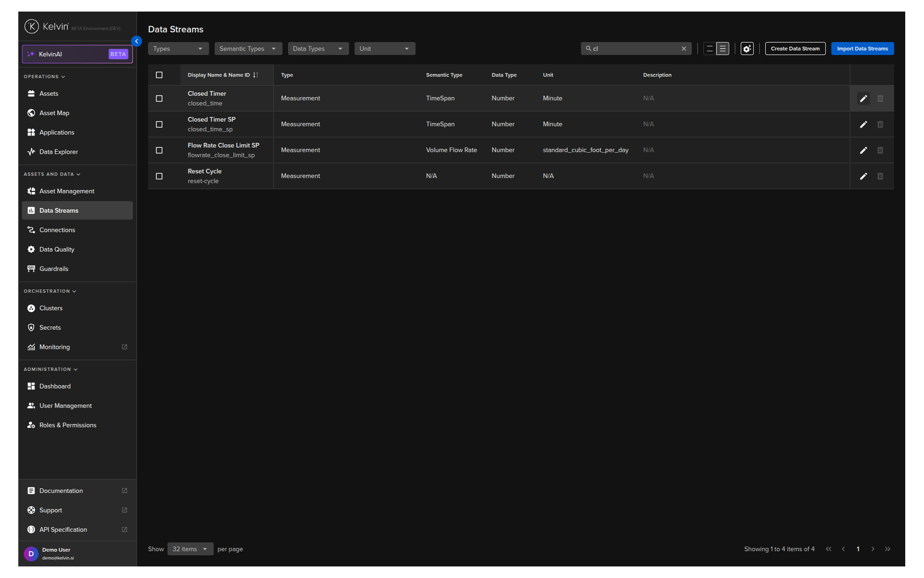This screenshot has width=924, height=578.
Task: Clear the search field with the X
Action: (684, 48)
